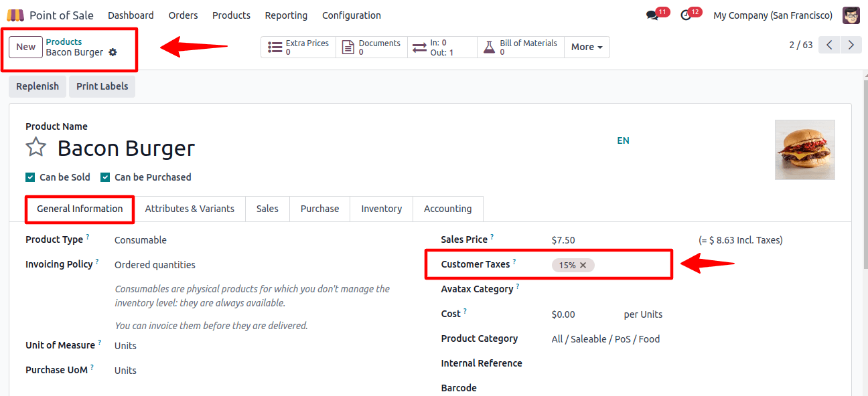This screenshot has height=396, width=868.
Task: Click the Extra Prices list icon
Action: (275, 47)
